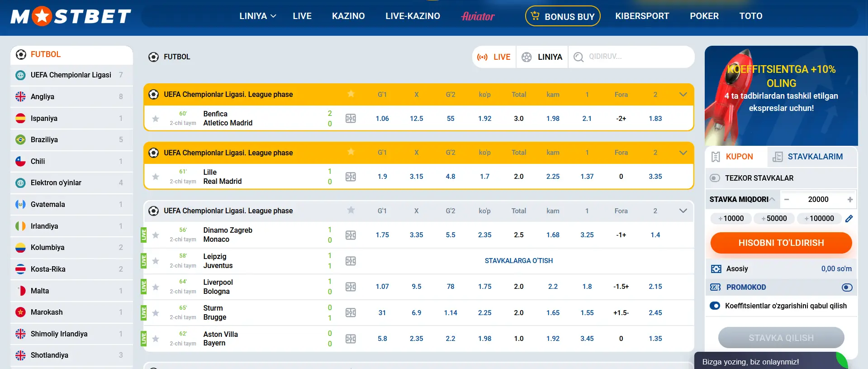The image size is (868, 369).
Task: Click the search magnifier icon
Action: [x=579, y=57]
